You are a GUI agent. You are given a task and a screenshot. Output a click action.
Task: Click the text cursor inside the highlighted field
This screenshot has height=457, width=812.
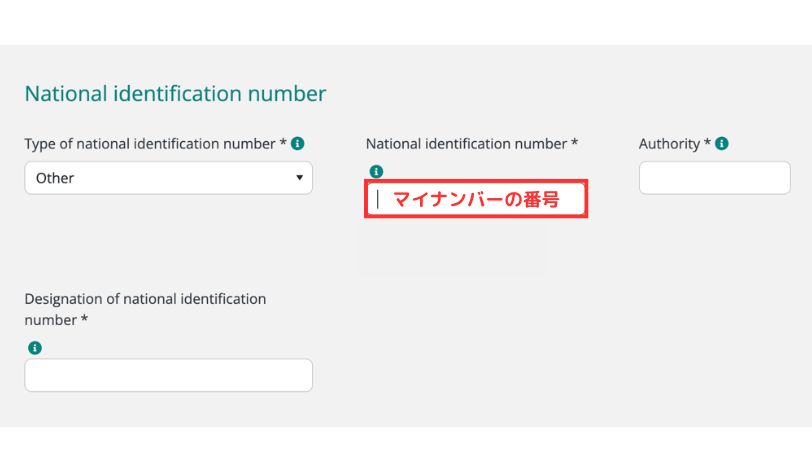(378, 199)
